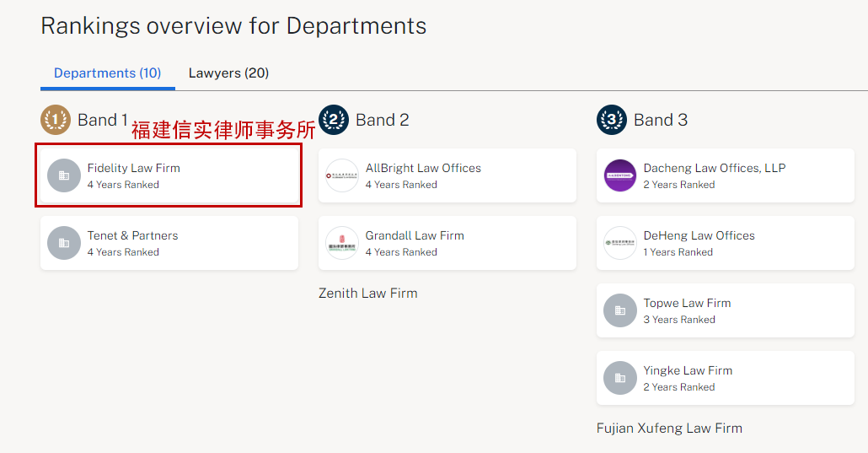
Task: Open the Zenith Law Firm link
Action: [368, 294]
